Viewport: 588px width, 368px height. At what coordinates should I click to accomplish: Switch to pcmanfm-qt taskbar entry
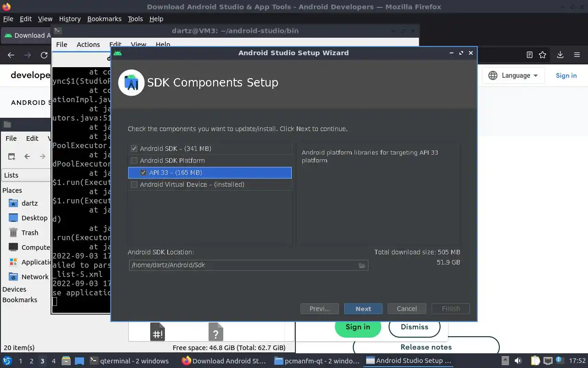click(x=317, y=361)
